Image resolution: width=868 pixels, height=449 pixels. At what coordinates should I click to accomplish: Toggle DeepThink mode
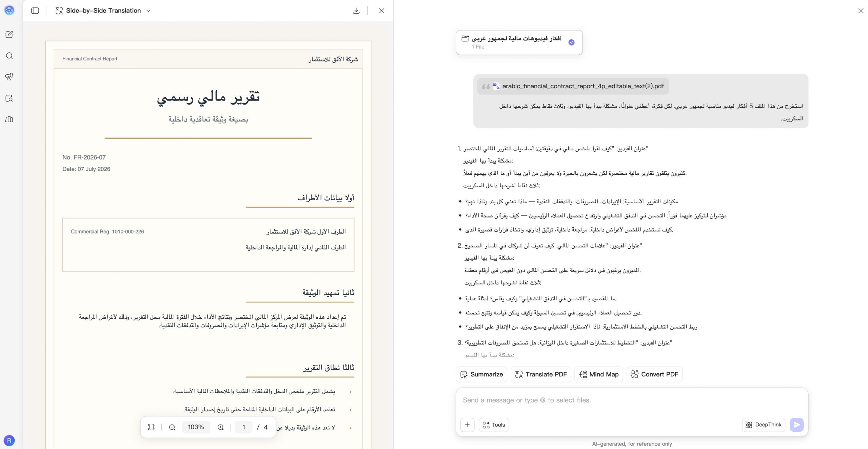click(x=764, y=425)
